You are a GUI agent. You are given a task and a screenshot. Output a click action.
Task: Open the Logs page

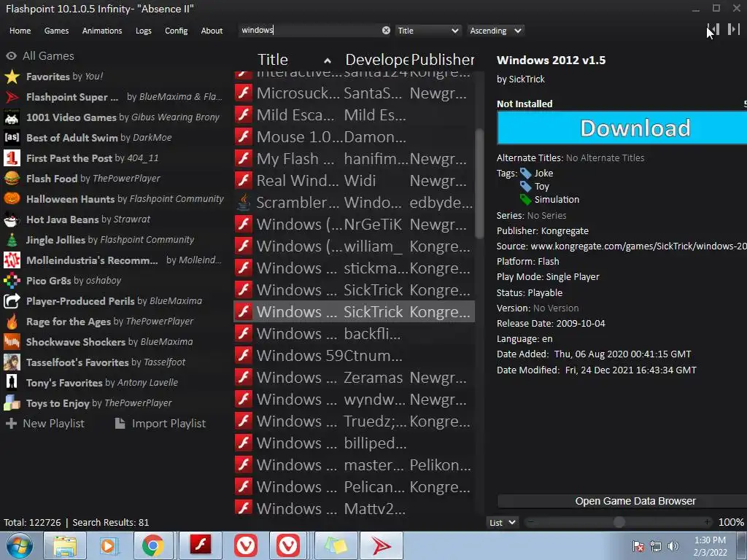tap(144, 31)
